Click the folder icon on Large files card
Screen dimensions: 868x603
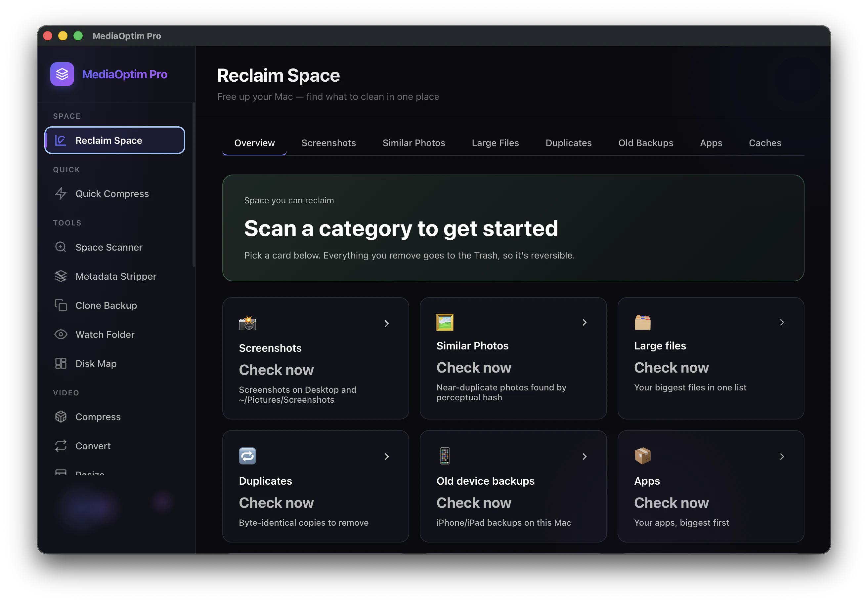pos(642,322)
